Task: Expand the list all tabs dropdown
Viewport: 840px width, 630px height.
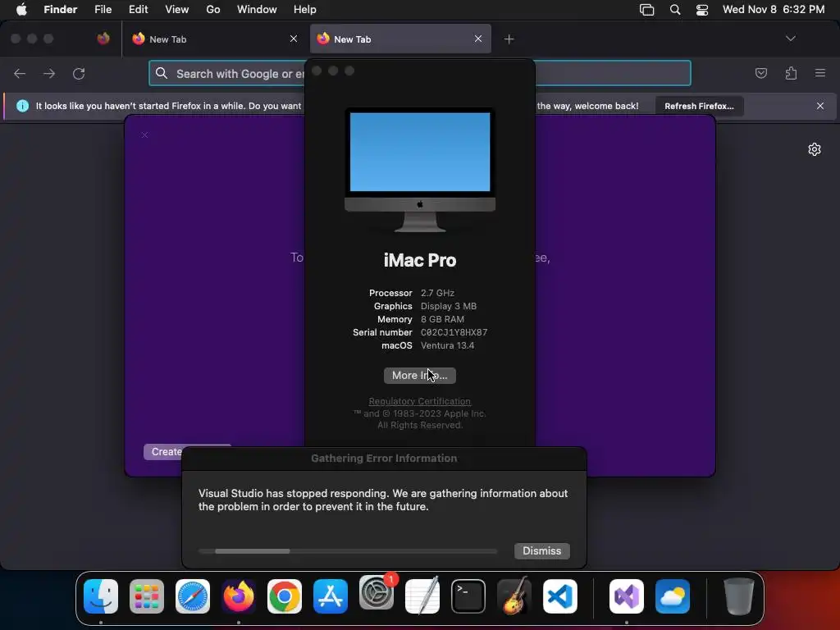Action: [791, 39]
